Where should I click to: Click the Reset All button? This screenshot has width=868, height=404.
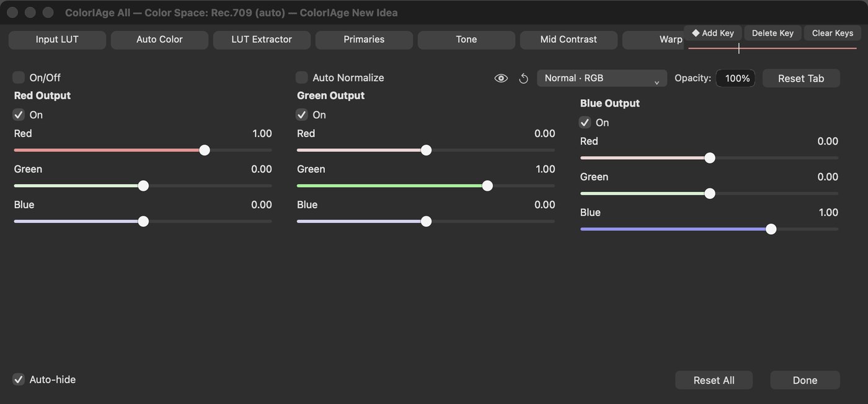tap(714, 380)
